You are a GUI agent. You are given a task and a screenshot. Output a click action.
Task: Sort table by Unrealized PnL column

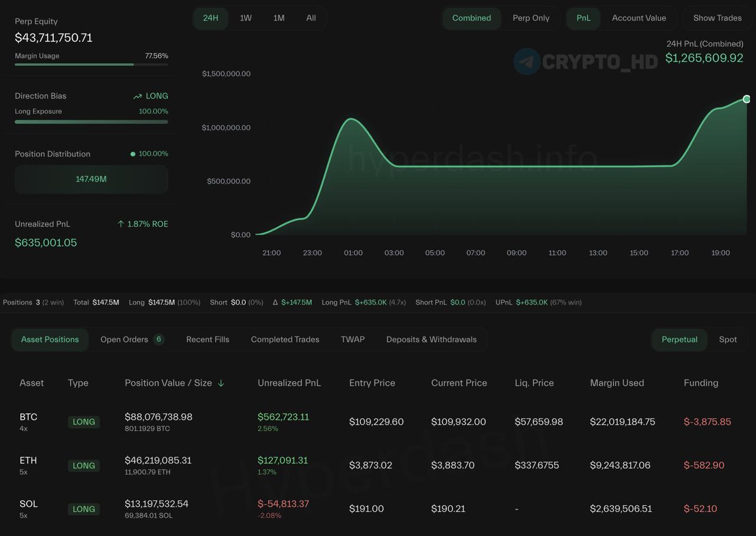click(289, 383)
